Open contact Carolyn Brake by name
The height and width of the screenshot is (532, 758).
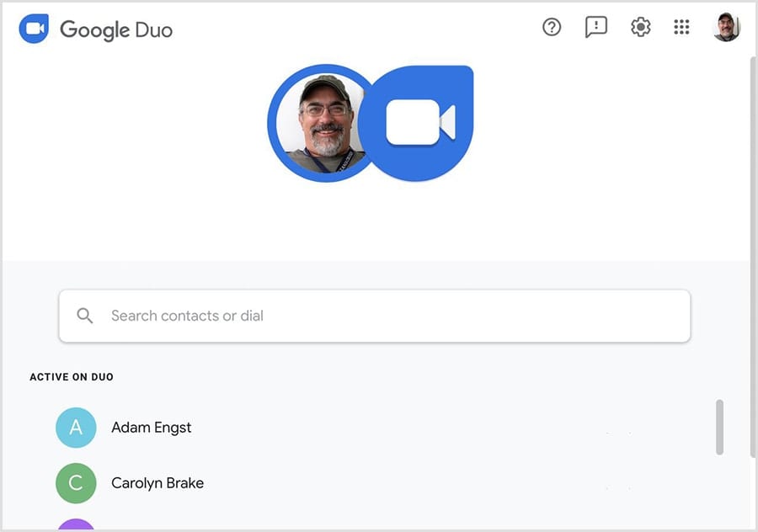(157, 483)
